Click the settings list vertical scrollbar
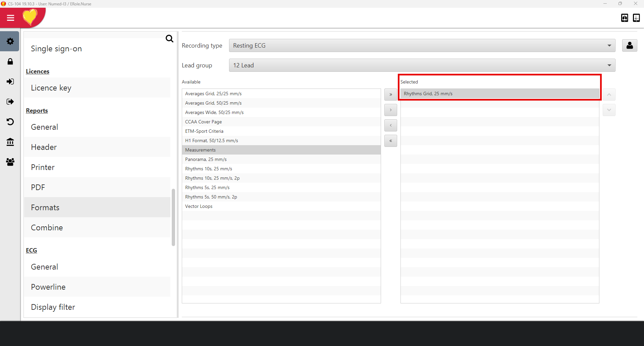This screenshot has width=644, height=346. (x=173, y=217)
